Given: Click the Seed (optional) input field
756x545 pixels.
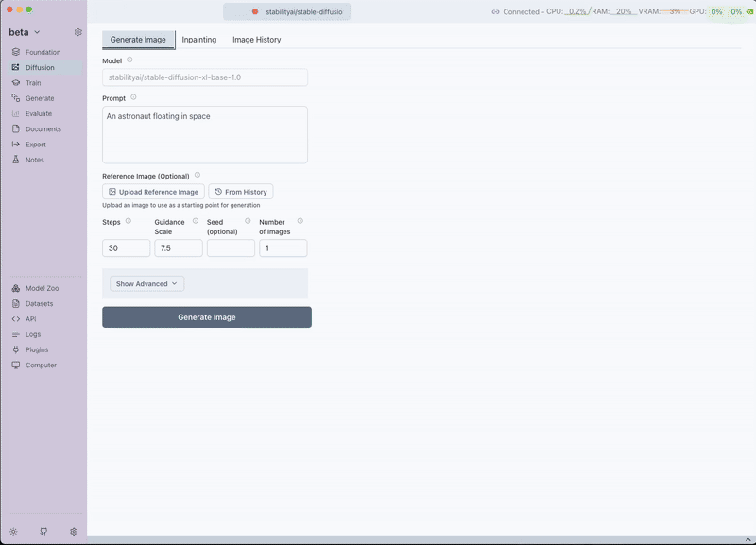Looking at the screenshot, I should (x=231, y=248).
